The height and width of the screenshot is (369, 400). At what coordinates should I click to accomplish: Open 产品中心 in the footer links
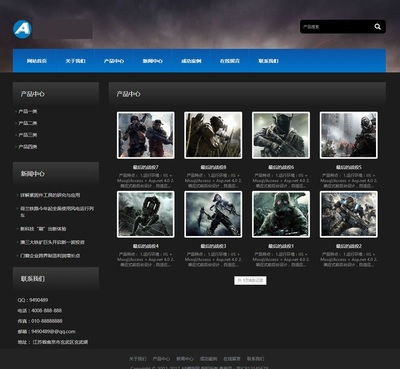(161, 359)
